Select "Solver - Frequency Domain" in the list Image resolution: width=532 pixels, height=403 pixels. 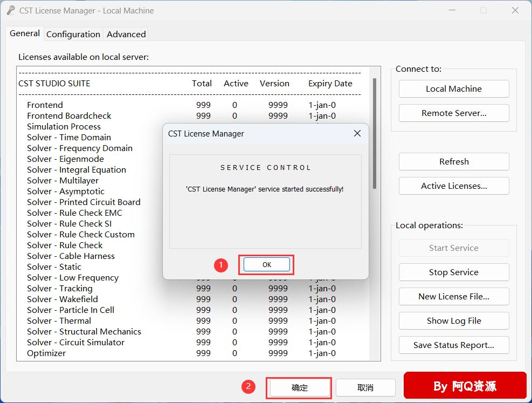[80, 148]
